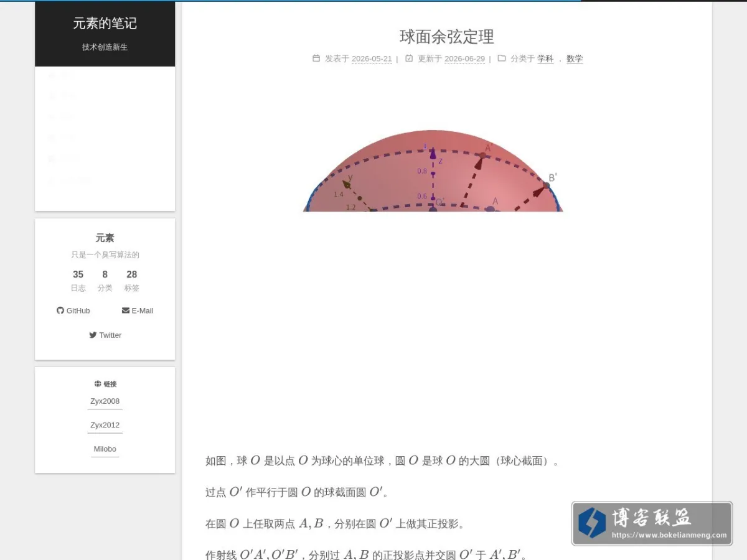The height and width of the screenshot is (560, 747).
Task: Click the site subtitle 技术创造新生
Action: [x=105, y=47]
